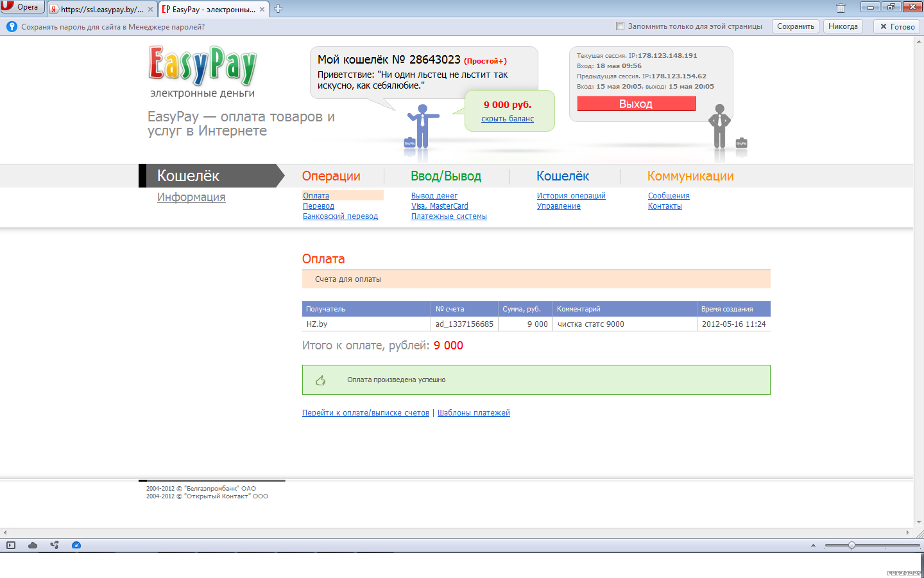924x578 pixels.
Task: Dismiss password bar with Готово
Action: tap(896, 26)
